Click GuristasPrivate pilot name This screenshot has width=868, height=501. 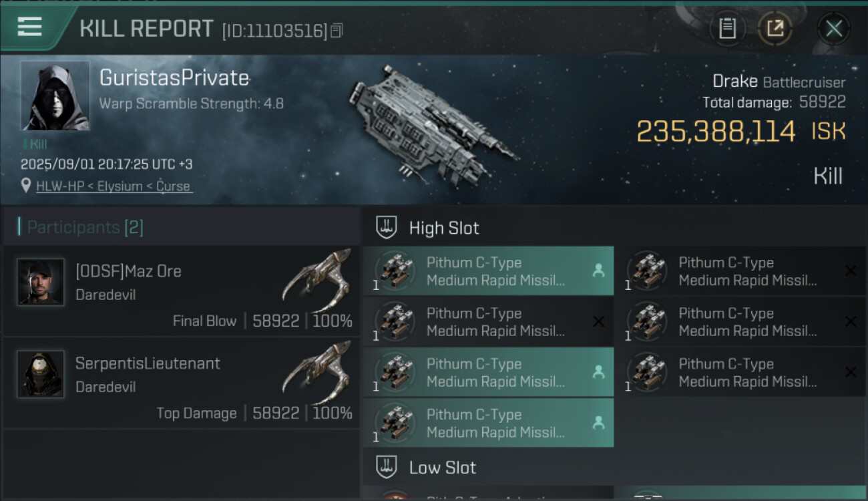[174, 78]
